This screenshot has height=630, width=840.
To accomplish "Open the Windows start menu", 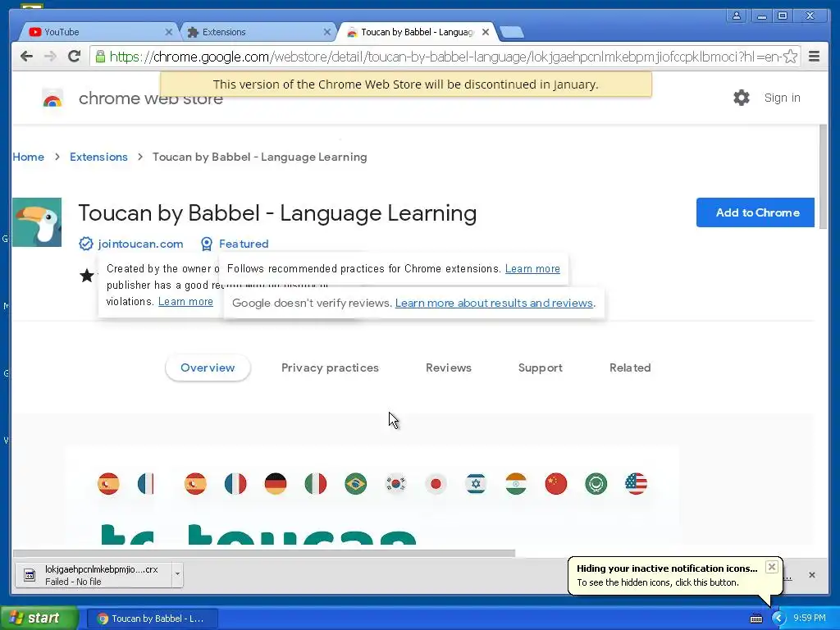I will pyautogui.click(x=39, y=619).
